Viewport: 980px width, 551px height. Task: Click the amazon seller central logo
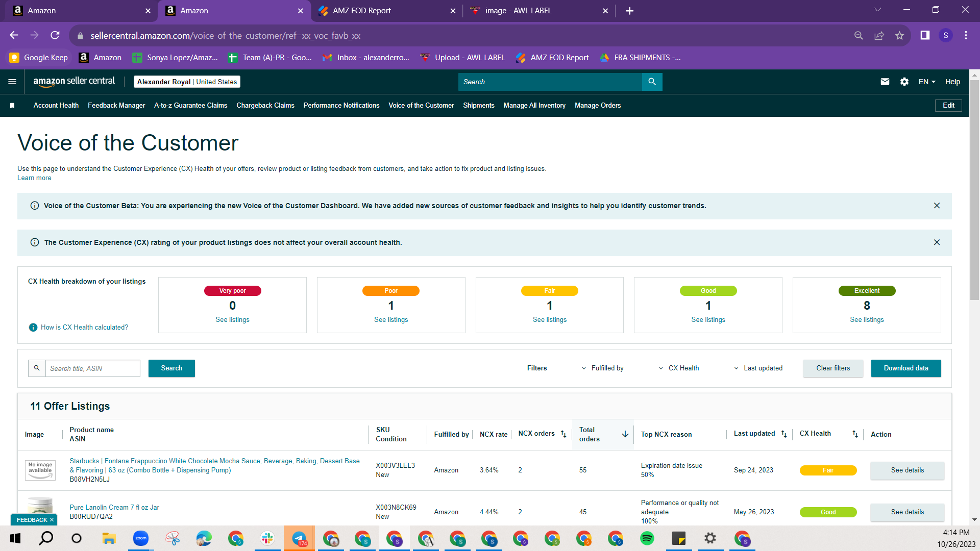pyautogui.click(x=74, y=82)
